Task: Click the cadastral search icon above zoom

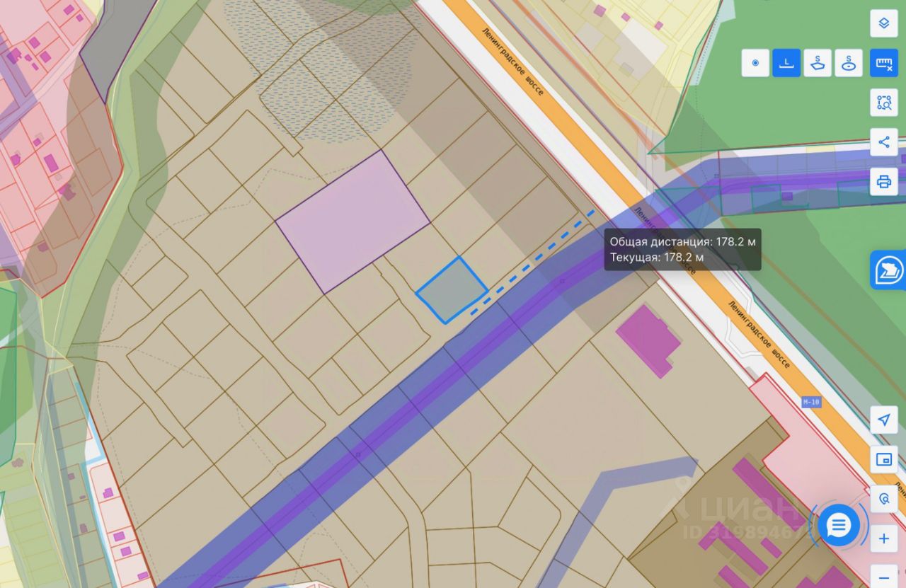Action: 883,499
